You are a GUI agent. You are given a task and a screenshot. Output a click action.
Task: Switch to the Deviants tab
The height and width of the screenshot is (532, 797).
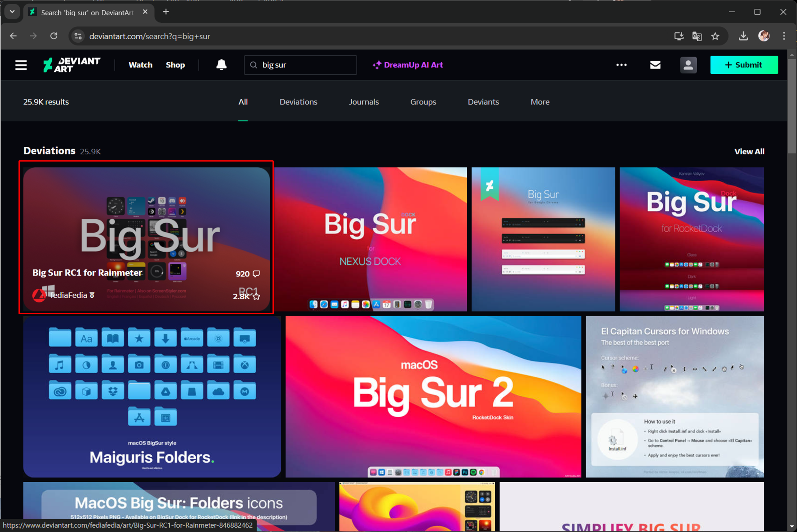point(483,102)
